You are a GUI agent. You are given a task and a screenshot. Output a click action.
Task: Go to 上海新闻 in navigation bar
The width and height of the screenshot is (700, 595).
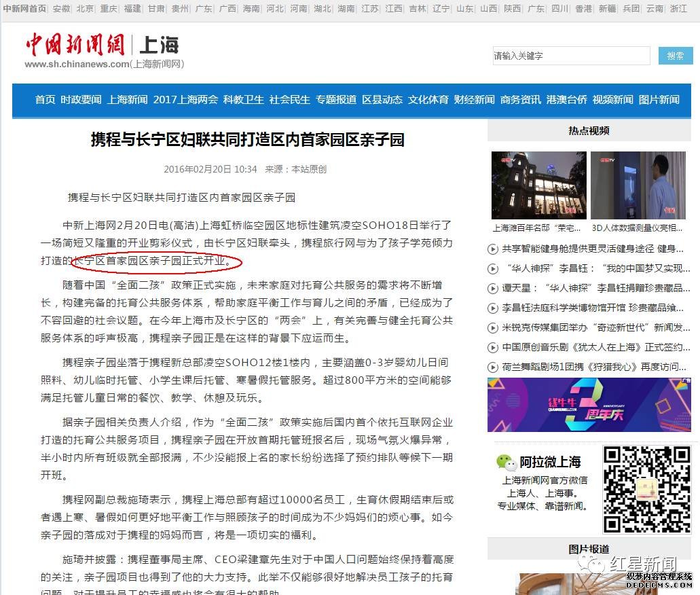tap(127, 100)
